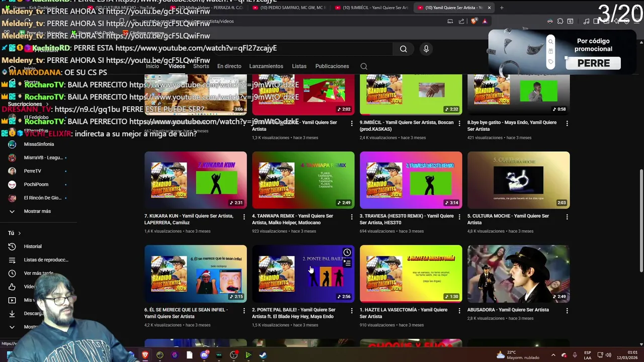This screenshot has width=644, height=362.
Task: Expand the Tú section chevron
Action: 20,233
